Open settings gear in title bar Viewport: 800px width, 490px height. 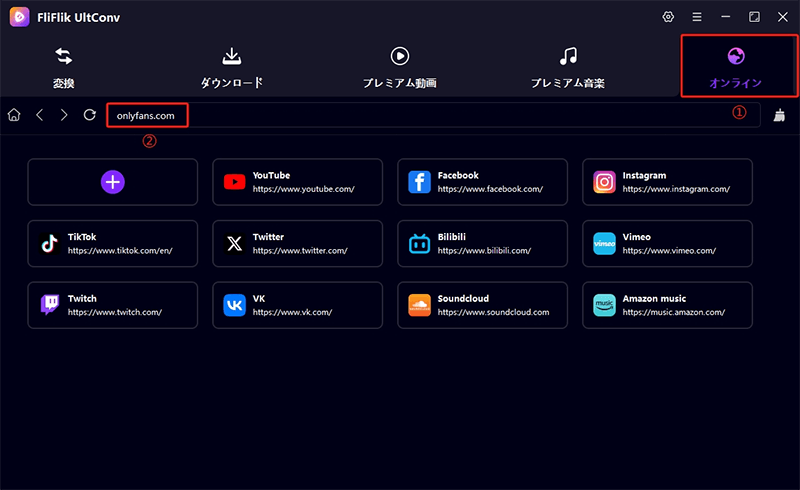point(668,17)
